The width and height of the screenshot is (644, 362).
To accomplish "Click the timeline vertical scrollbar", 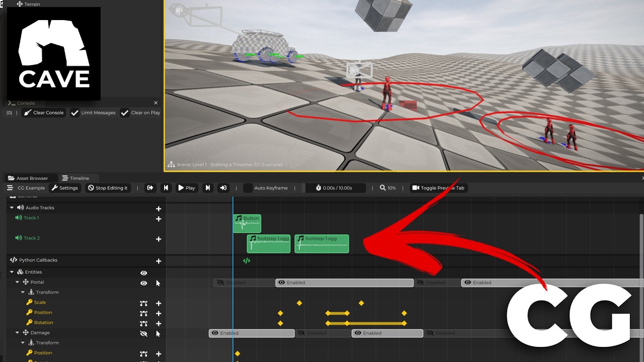I will pyautogui.click(x=641, y=287).
